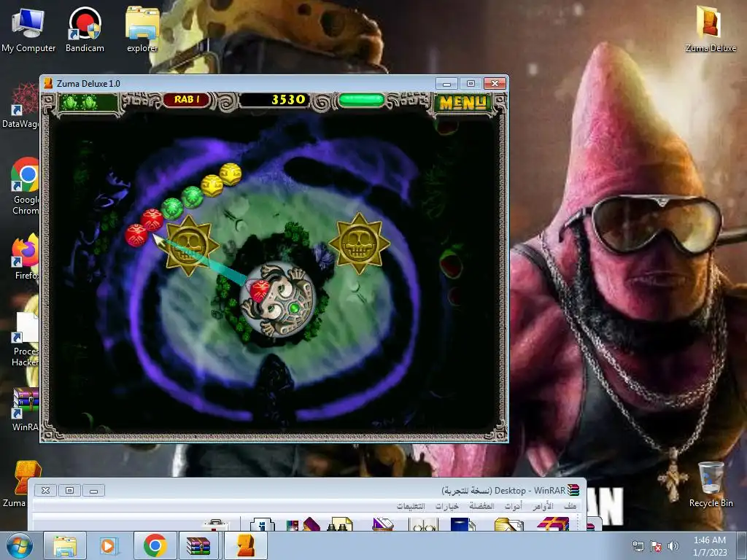Click WinRAR Delete trash icon

(382, 524)
